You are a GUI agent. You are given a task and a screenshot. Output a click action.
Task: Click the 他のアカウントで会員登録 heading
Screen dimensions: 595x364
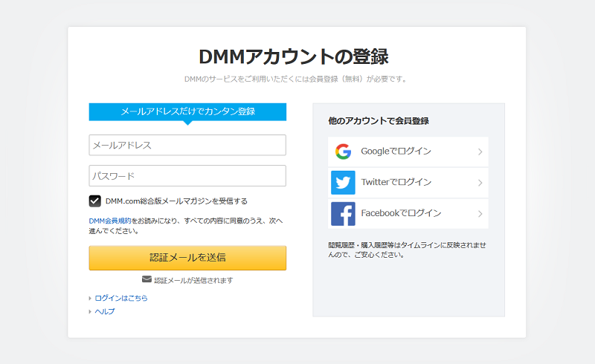(x=379, y=121)
